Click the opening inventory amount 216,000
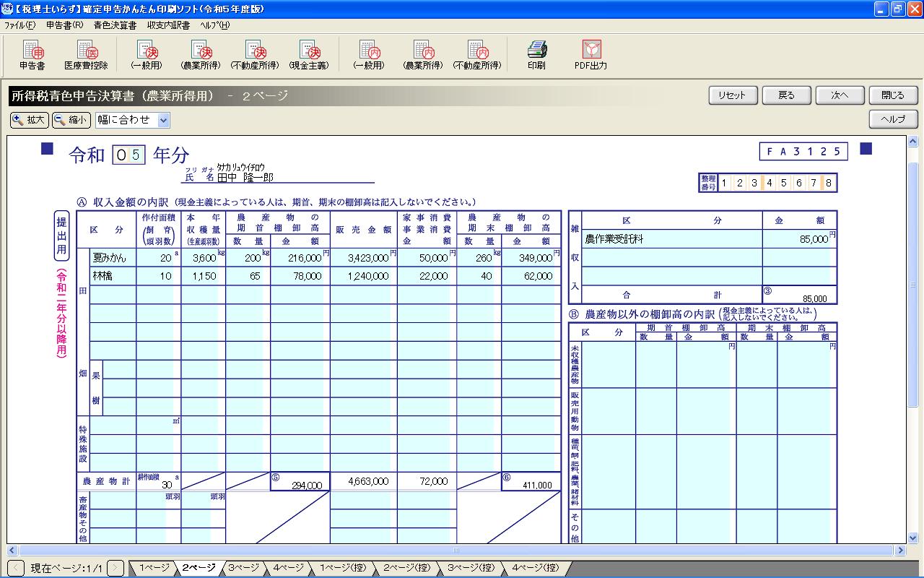This screenshot has height=578, width=924. point(300,257)
